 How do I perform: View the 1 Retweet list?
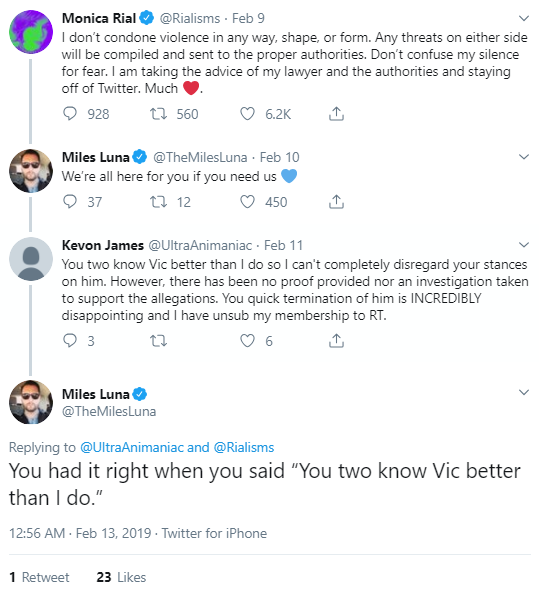pyautogui.click(x=39, y=577)
